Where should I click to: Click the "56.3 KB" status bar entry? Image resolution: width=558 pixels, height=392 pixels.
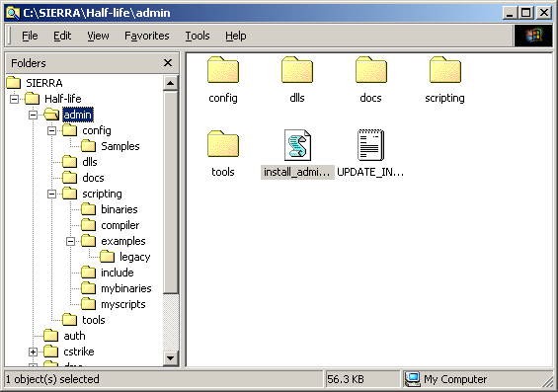coord(346,379)
